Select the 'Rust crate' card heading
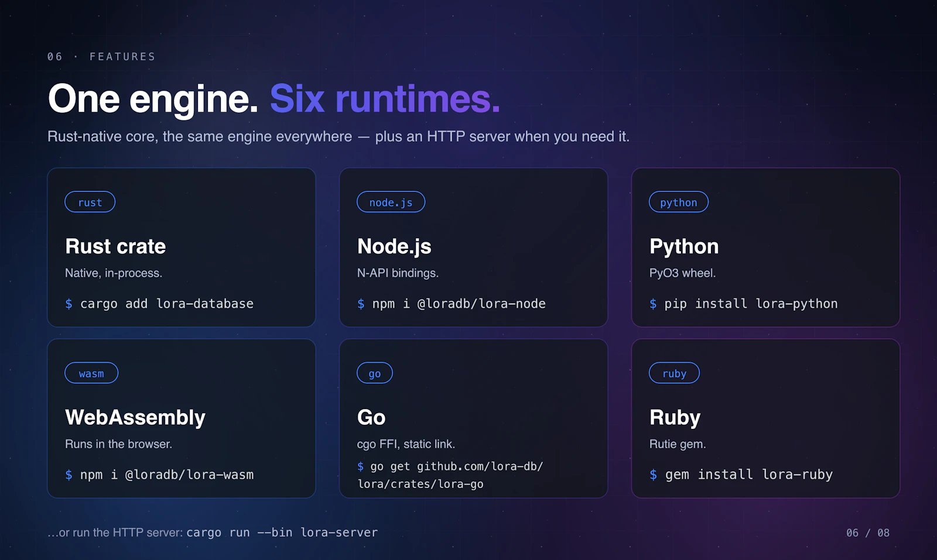937x560 pixels. pos(115,246)
